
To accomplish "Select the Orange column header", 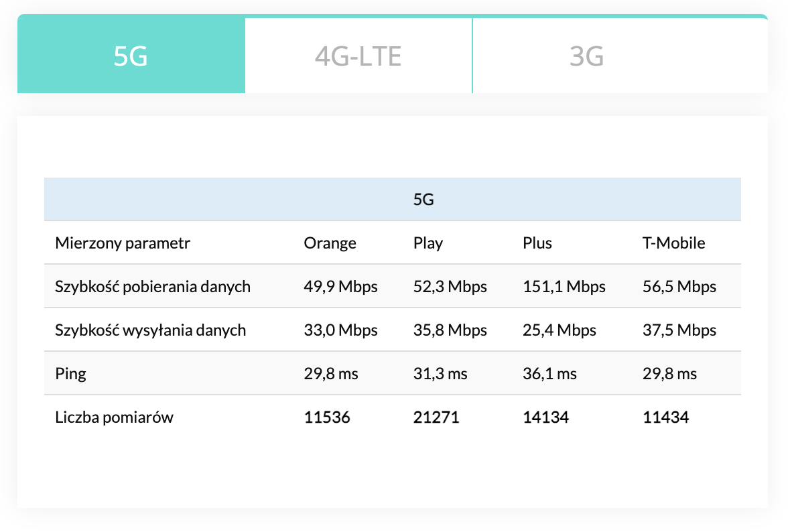I will pos(330,243).
